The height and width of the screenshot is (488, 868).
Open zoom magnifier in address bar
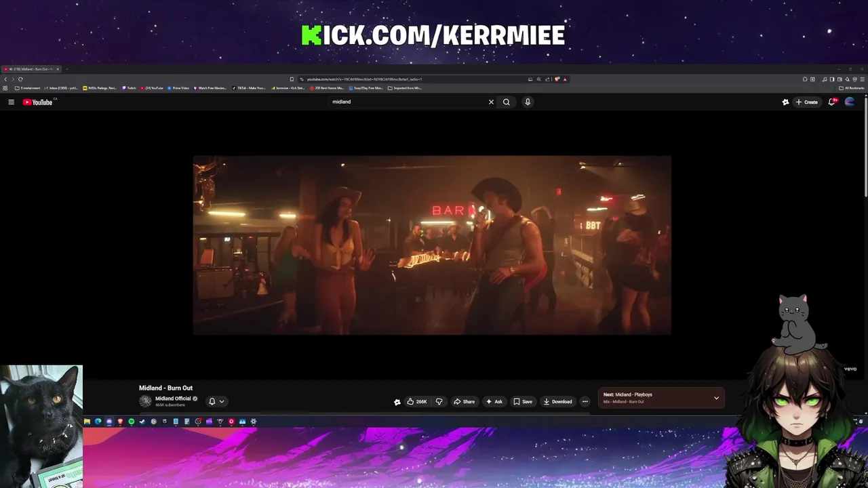[x=539, y=79]
